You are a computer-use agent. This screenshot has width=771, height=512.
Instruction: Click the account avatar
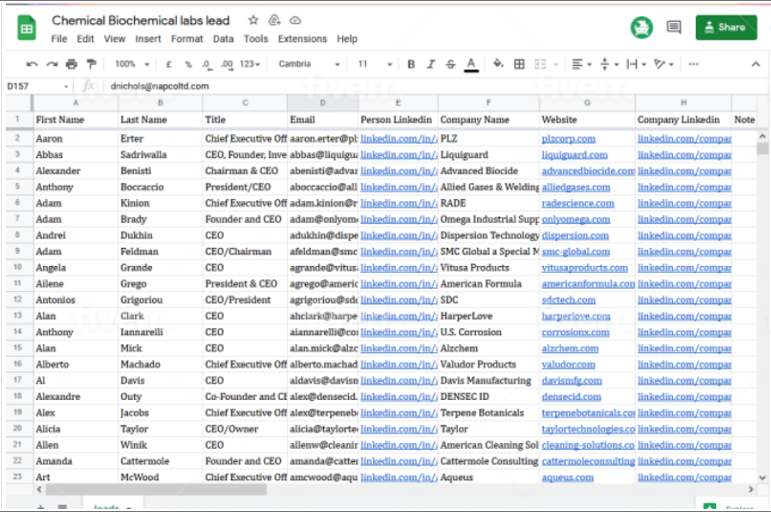642,27
